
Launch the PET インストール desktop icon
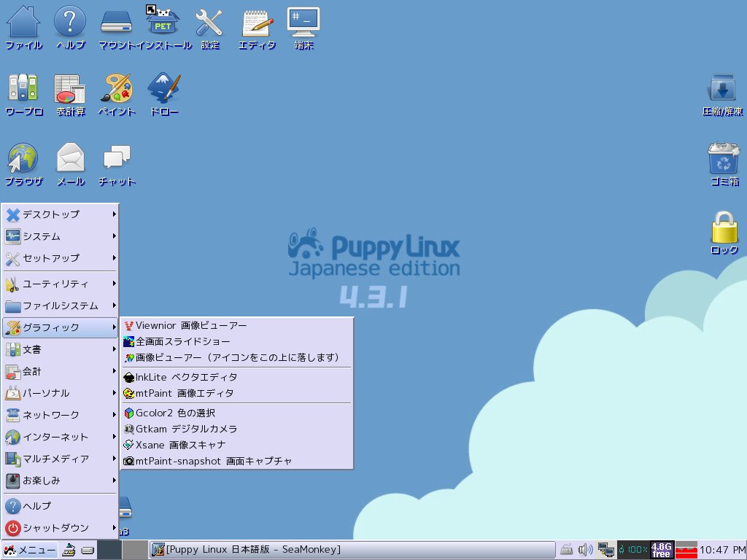[163, 28]
